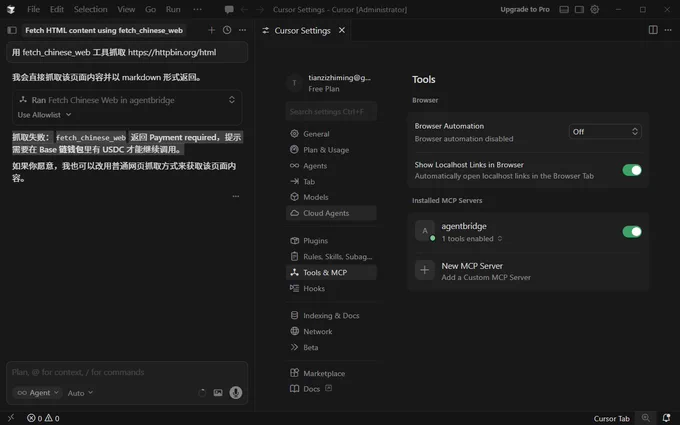Open the Run menu
Viewport: 680px width, 425px height.
[173, 9]
